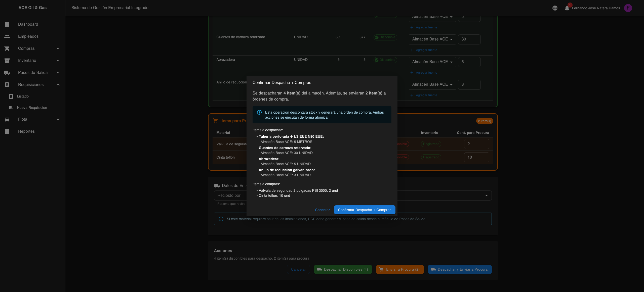The height and width of the screenshot is (292, 644).
Task: Open user avatar menu
Action: (x=628, y=8)
